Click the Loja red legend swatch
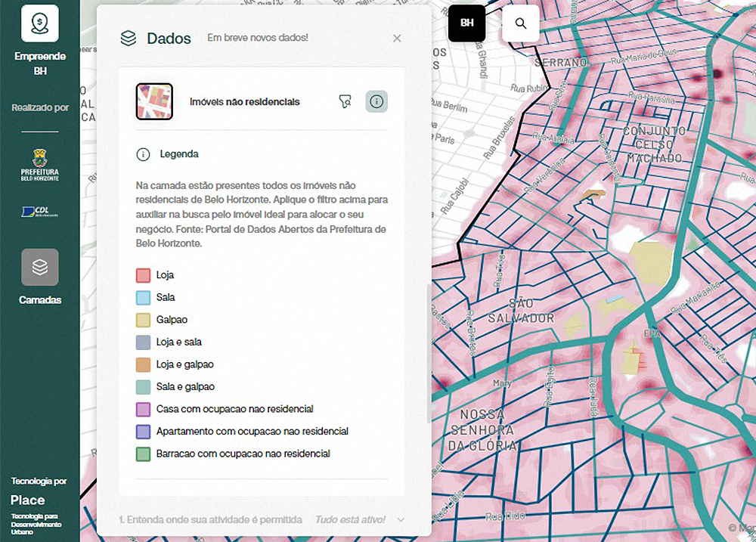Screen dimensions: 756x542 point(144,275)
